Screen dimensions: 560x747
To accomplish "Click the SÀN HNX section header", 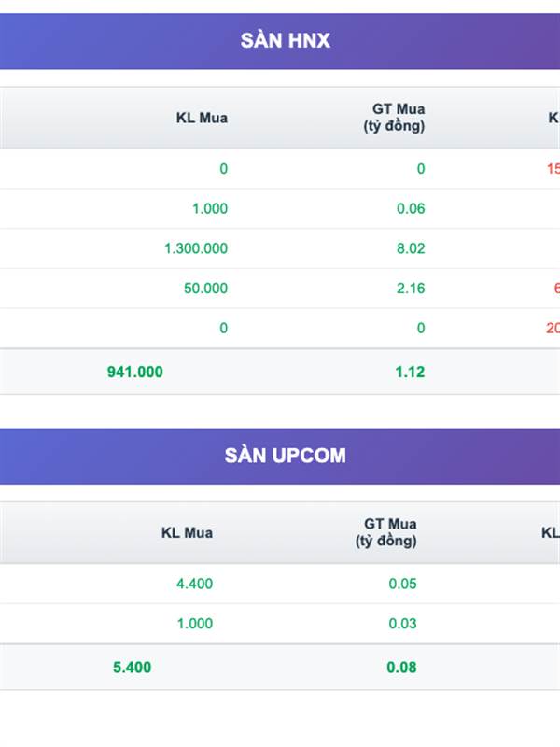I will pyautogui.click(x=285, y=41).
